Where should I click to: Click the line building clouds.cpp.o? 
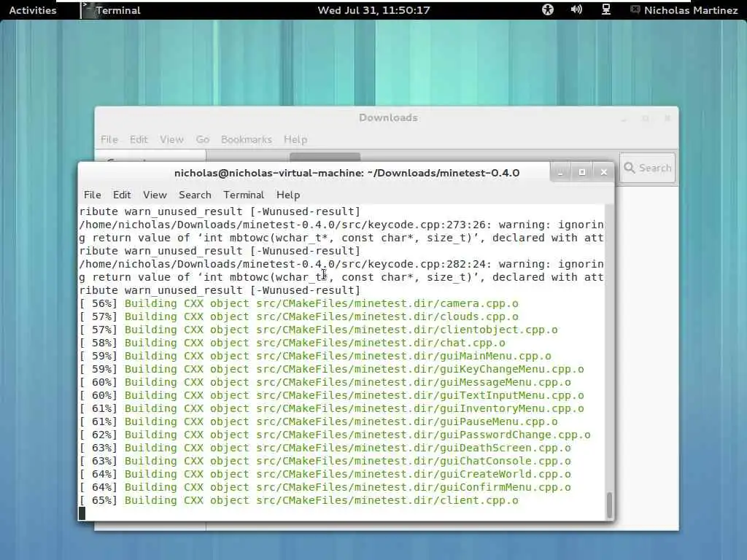pos(298,316)
